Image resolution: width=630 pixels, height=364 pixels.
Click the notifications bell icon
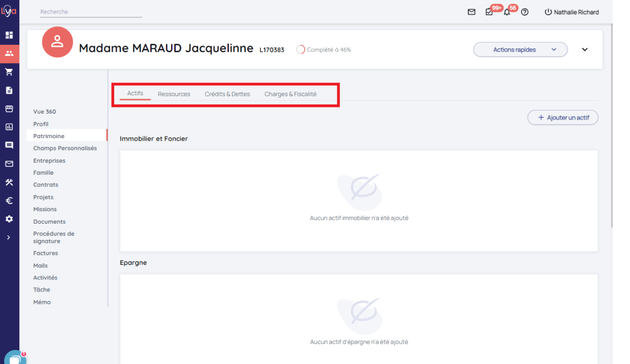click(506, 12)
